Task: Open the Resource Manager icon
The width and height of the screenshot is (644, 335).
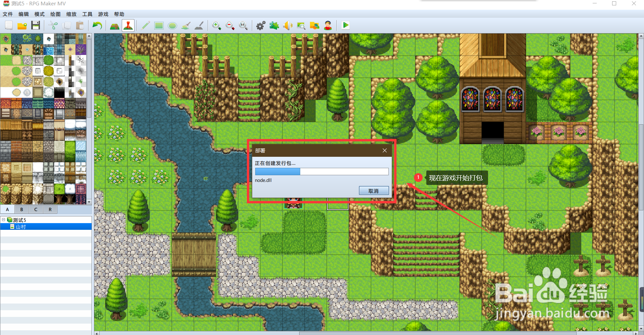Action: click(315, 25)
